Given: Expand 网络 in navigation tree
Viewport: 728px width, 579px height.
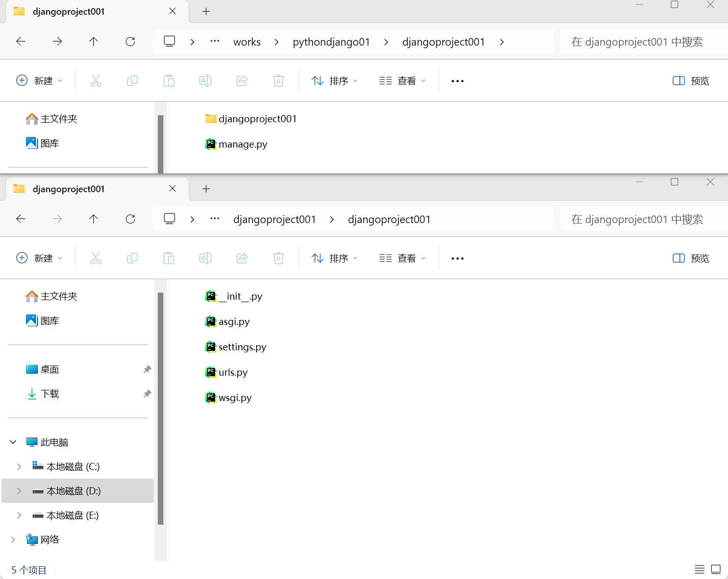Looking at the screenshot, I should point(13,539).
